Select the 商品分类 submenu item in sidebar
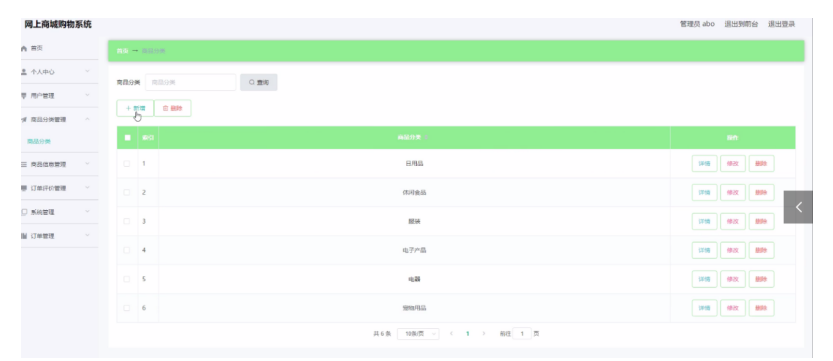The height and width of the screenshot is (361, 833). click(39, 142)
